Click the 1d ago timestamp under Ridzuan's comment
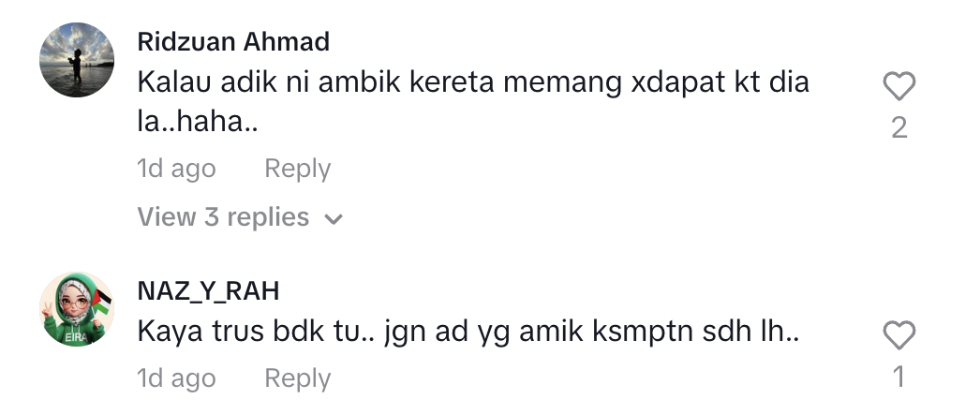 [x=176, y=169]
